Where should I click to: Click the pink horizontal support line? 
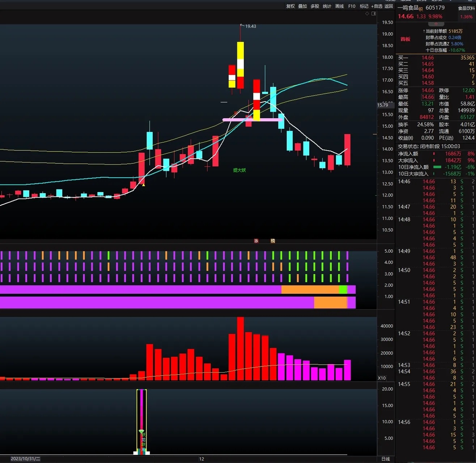252,119
